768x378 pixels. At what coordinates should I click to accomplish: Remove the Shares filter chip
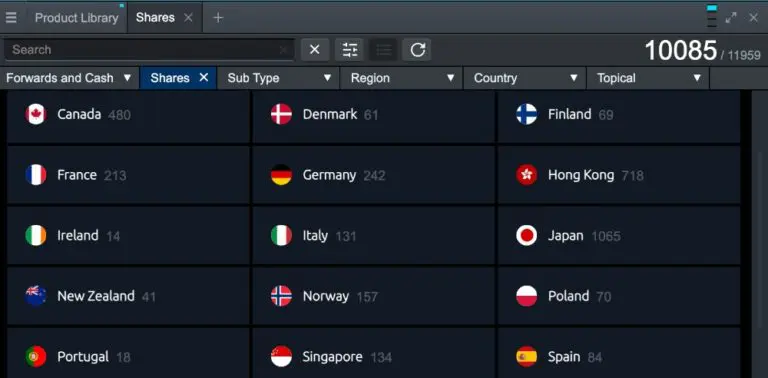click(204, 77)
